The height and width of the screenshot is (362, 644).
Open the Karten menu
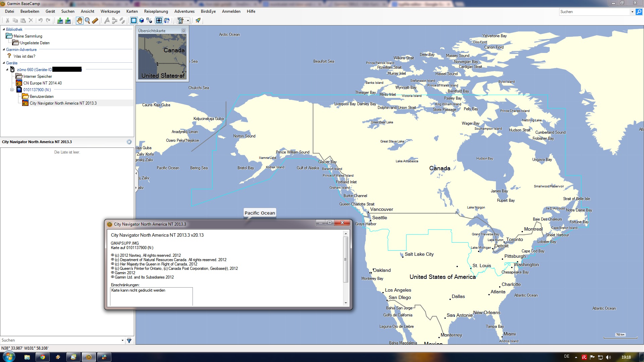click(x=132, y=11)
